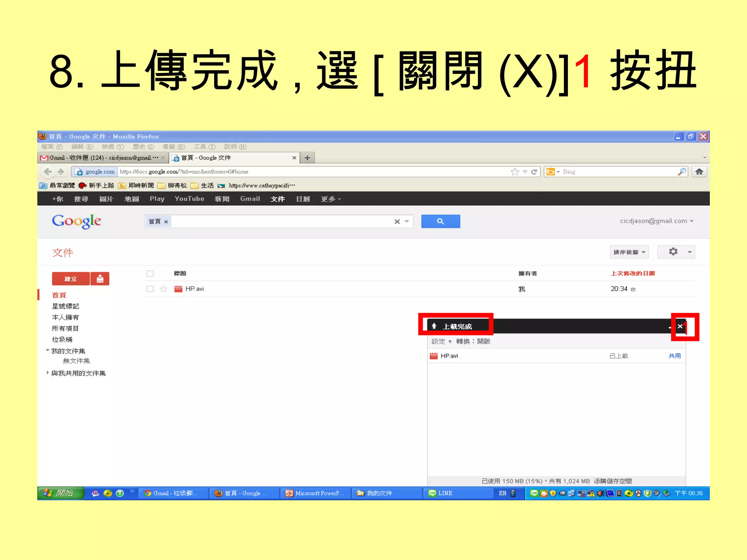Screen dimensions: 747x560
Task: Click the Windows 開始 start button
Action: point(61,493)
